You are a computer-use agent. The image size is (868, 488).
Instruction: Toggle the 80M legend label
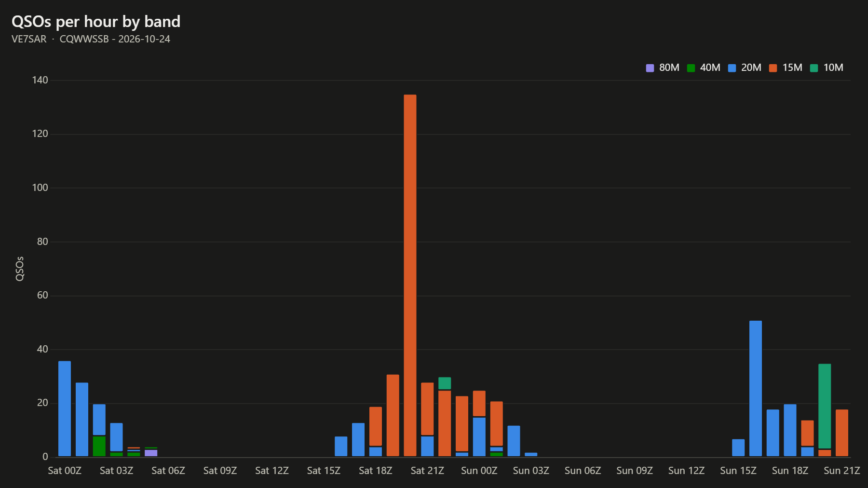pos(669,68)
